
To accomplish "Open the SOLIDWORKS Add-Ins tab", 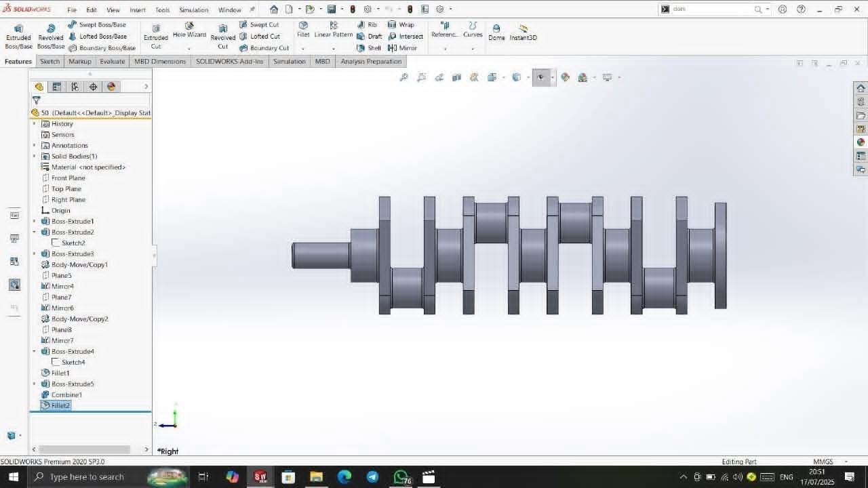I will coord(229,61).
